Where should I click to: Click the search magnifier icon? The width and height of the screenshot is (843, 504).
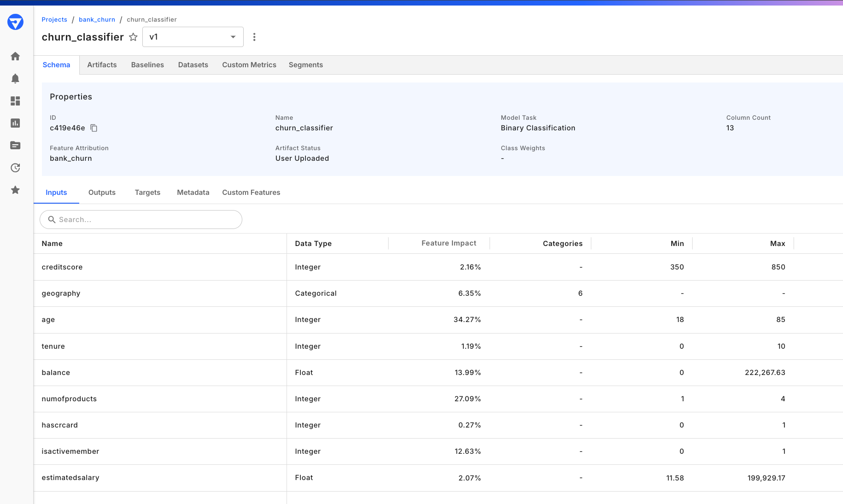52,220
